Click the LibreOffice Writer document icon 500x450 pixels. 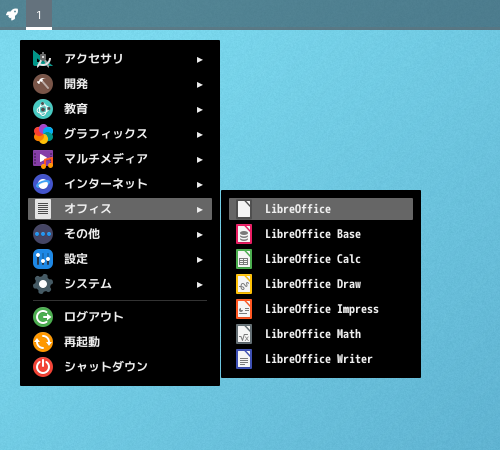(244, 359)
